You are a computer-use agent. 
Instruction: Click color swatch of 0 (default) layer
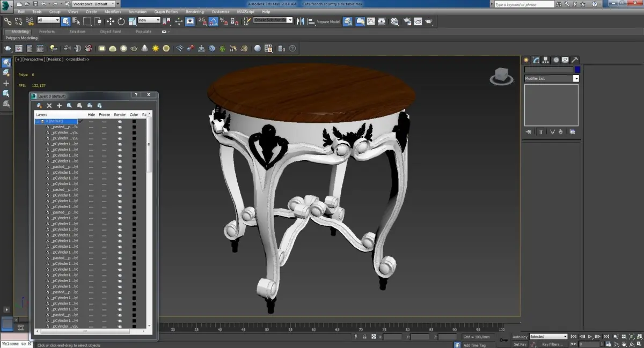coord(134,121)
